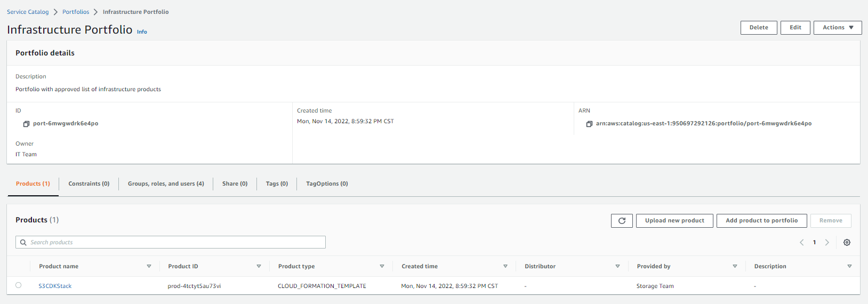The image size is (868, 304).
Task: Sort by Product ID column arrow
Action: [259, 266]
